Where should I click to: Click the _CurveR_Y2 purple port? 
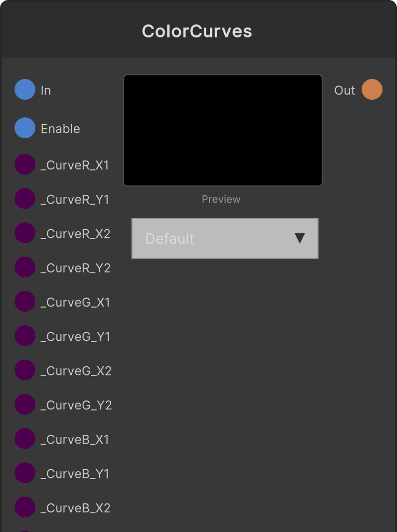25,267
